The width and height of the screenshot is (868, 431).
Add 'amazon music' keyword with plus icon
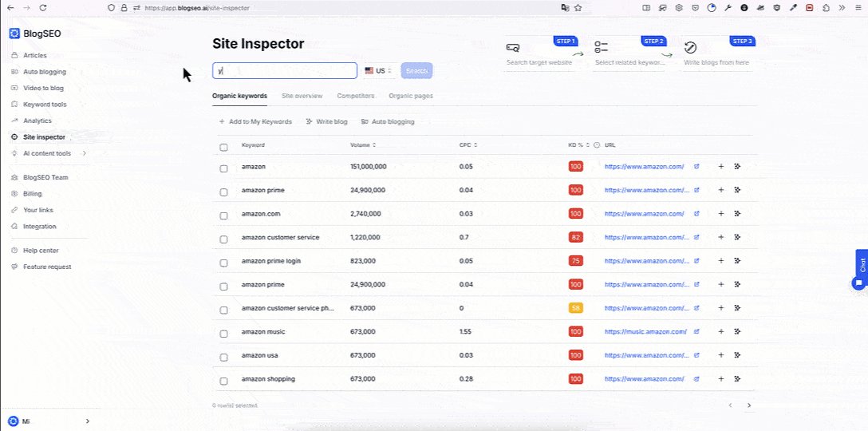[720, 331]
